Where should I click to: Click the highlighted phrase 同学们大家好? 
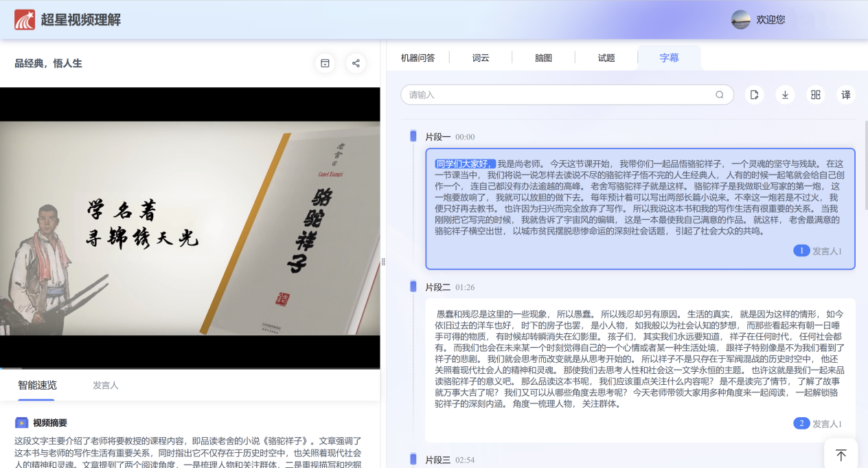click(x=465, y=164)
